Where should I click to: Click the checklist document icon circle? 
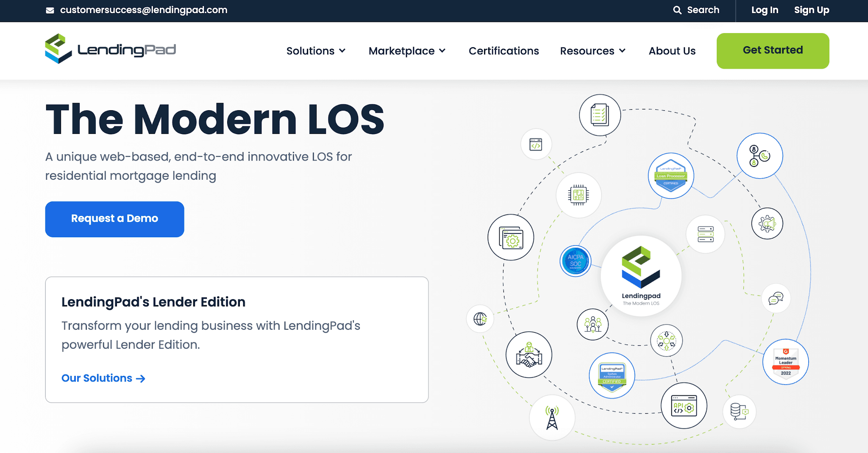[600, 115]
